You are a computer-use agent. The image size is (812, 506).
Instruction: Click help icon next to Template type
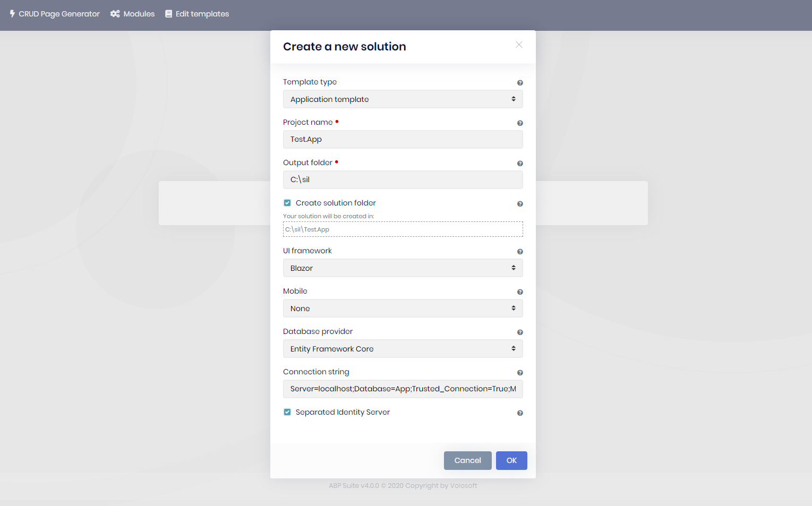pyautogui.click(x=520, y=83)
